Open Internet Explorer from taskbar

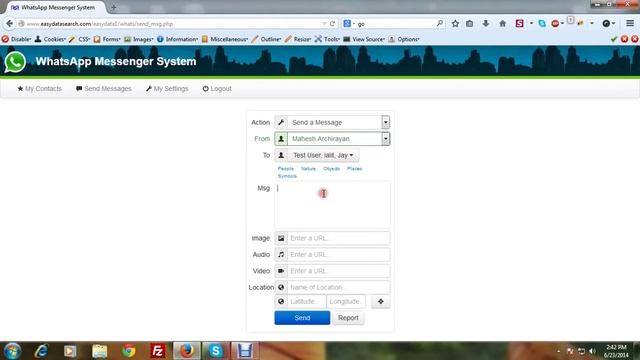pos(41,351)
